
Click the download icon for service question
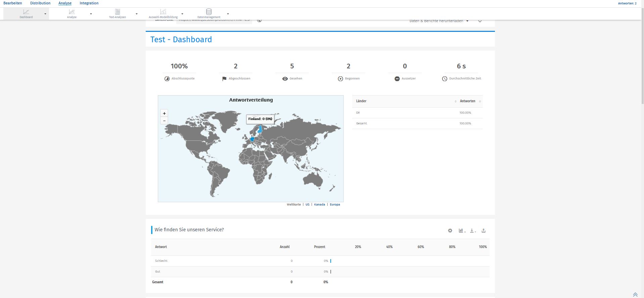pos(472,231)
